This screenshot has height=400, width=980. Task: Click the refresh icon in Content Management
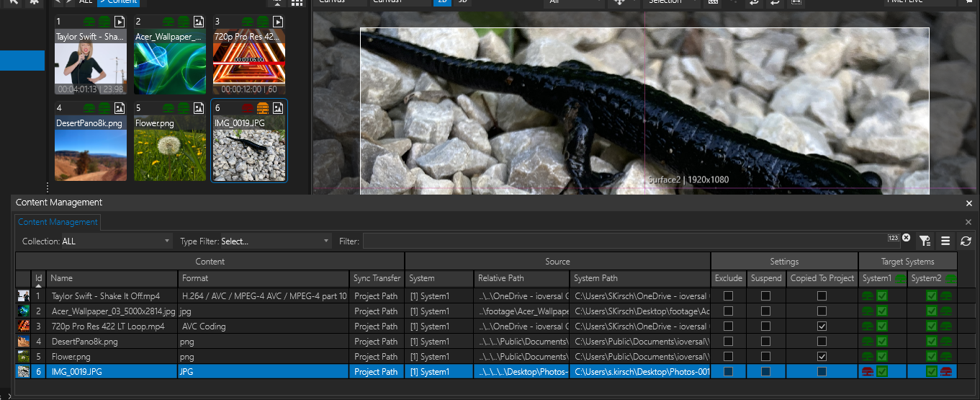click(966, 241)
